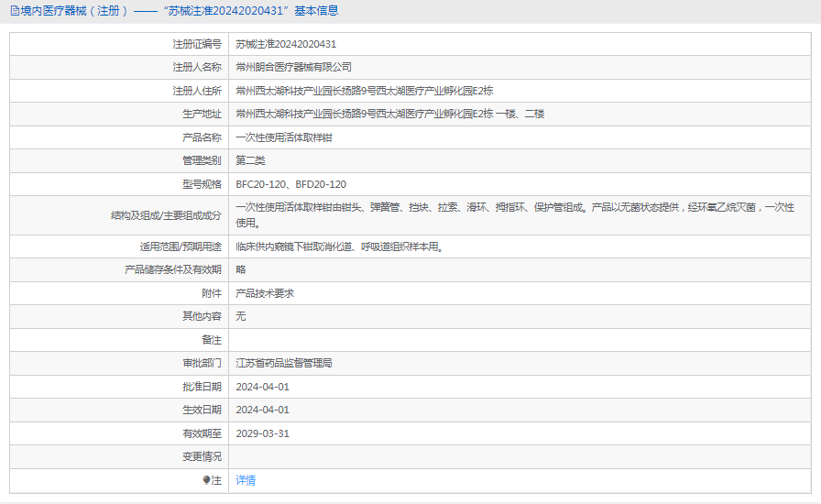
Task: Click the 其他内容 label
Action: click(x=202, y=316)
